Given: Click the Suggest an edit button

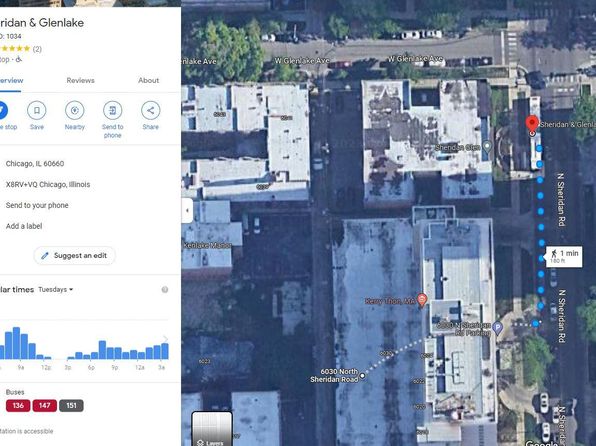Looking at the screenshot, I should click(74, 256).
